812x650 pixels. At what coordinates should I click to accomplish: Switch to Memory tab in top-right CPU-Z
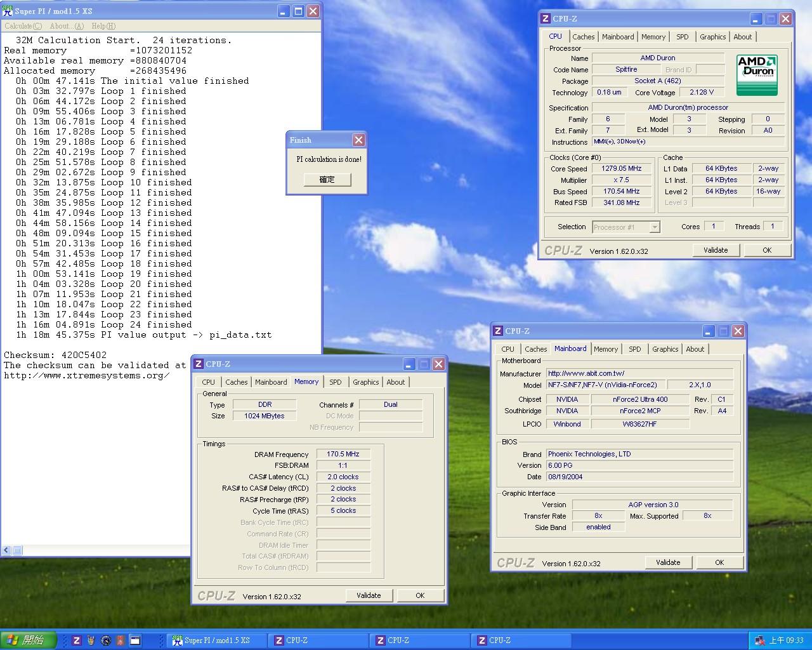(x=653, y=37)
